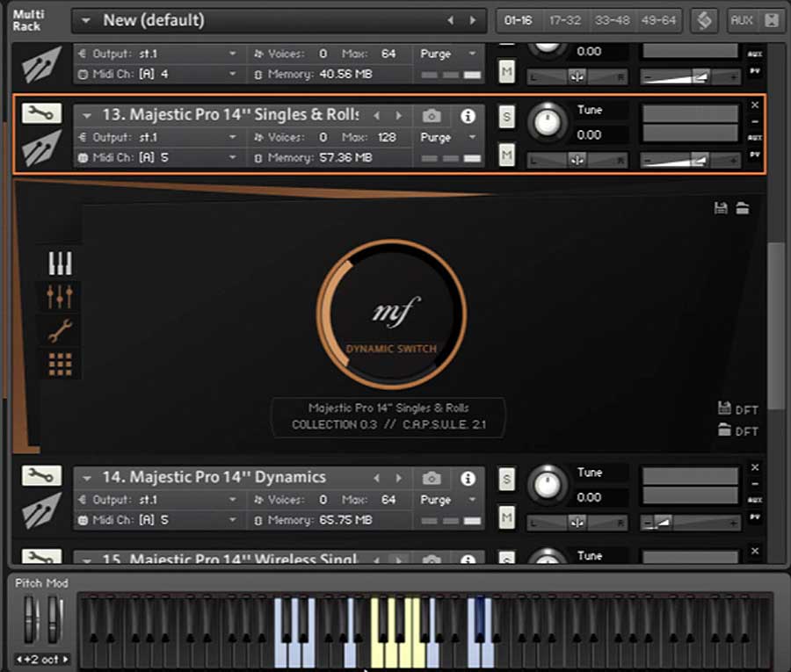Open Output dropdown for Singles & Rolls

click(x=233, y=137)
